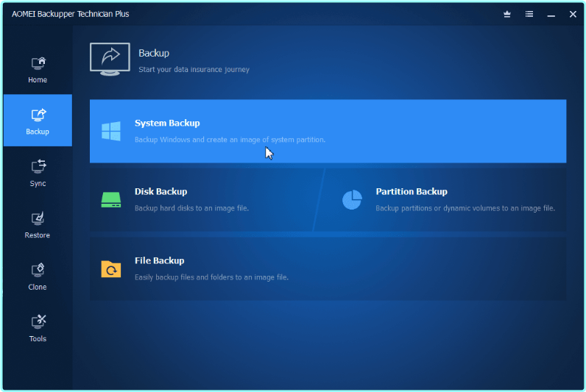The width and height of the screenshot is (586, 392).
Task: Close the AOMEI Backupper window
Action: (573, 14)
